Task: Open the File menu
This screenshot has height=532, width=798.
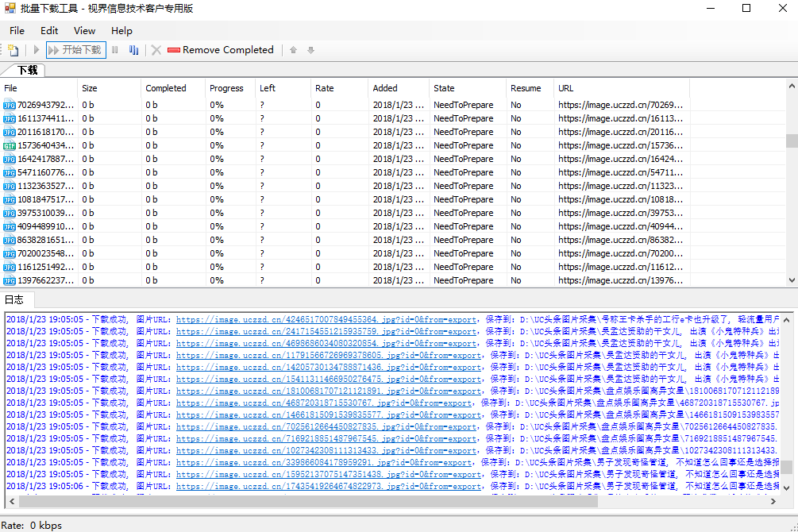Action: pos(17,30)
